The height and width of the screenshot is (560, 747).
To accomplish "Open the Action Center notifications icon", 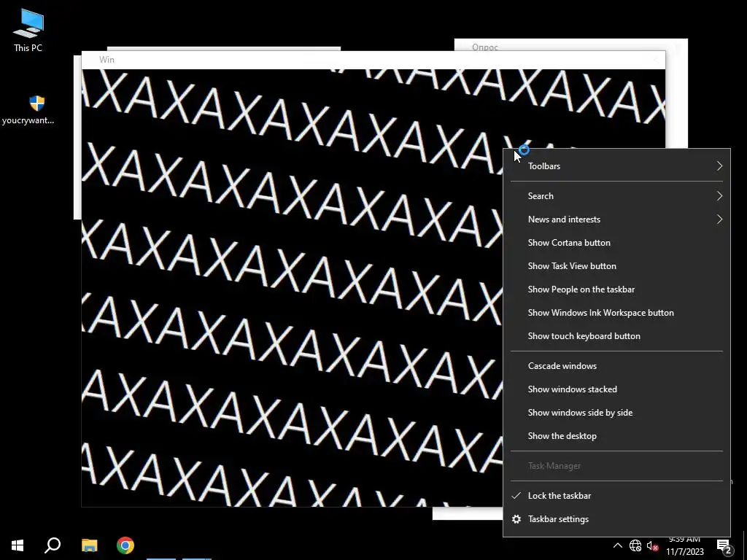I will (724, 545).
